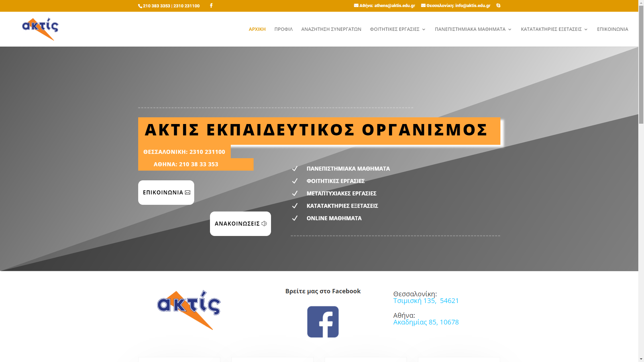Open the ΠΡΟΦΙΛ menu item

(x=283, y=29)
